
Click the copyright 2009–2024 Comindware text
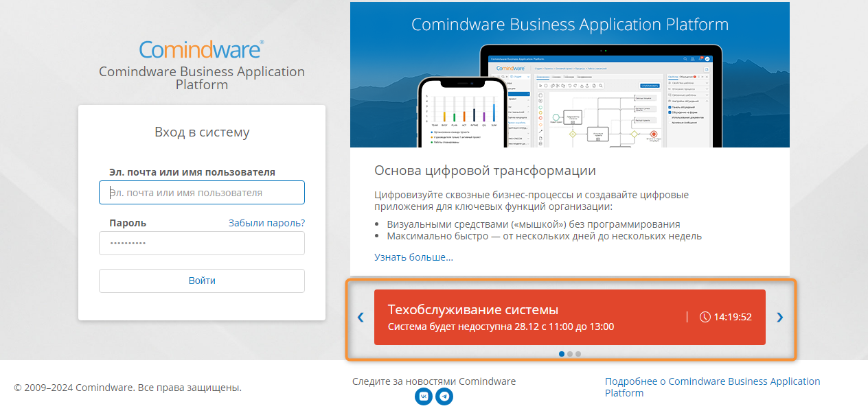tap(128, 388)
